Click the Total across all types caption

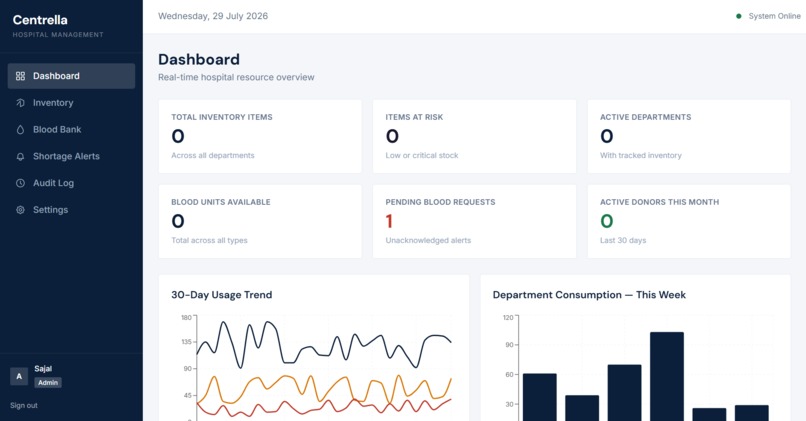[209, 241]
